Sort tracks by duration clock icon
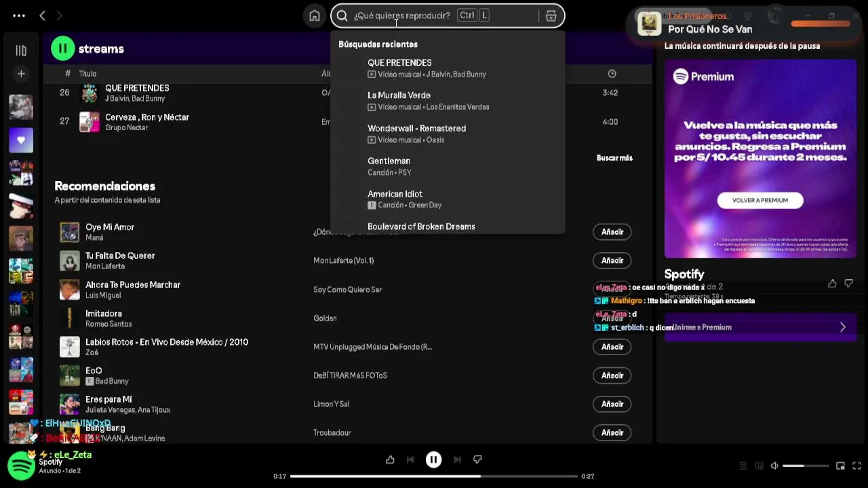The width and height of the screenshot is (868, 488). point(612,73)
